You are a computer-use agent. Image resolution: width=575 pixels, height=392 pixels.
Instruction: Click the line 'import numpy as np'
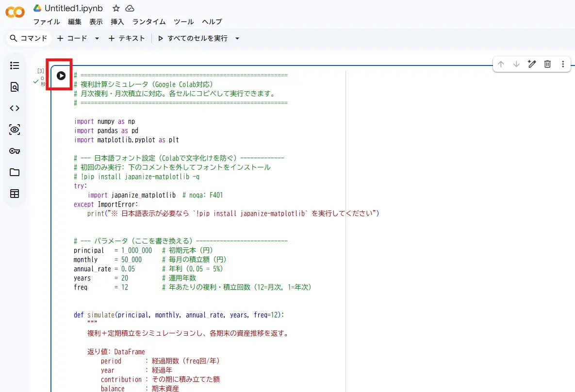pyautogui.click(x=104, y=121)
